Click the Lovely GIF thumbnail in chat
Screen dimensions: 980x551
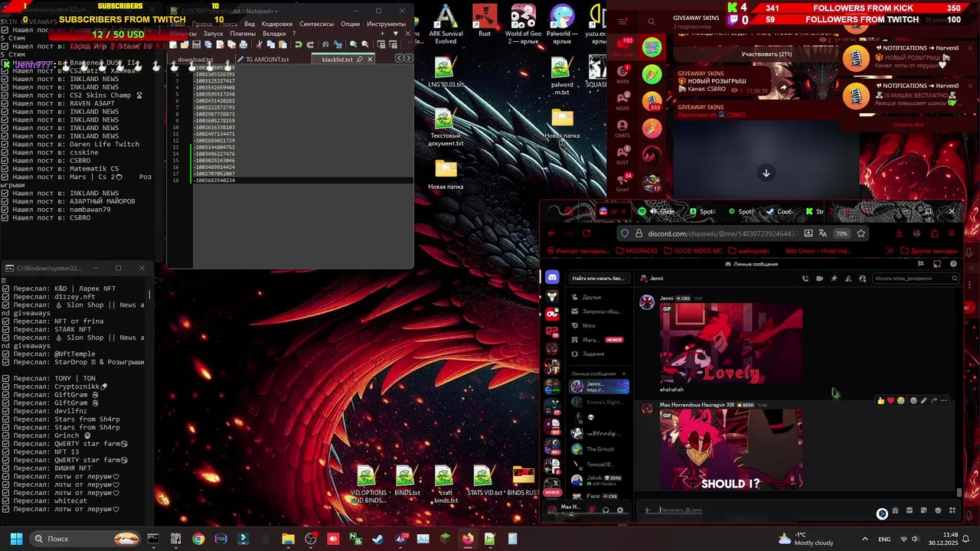pos(731,344)
